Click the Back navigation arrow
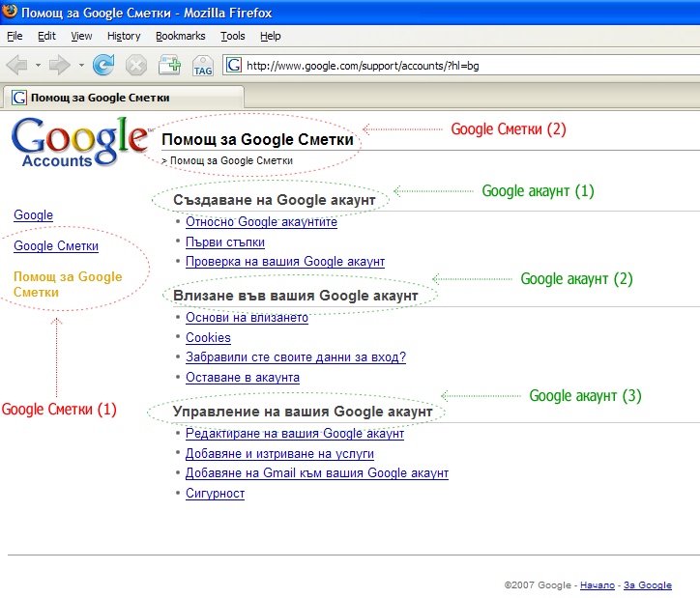The width and height of the screenshot is (700, 598). pos(17,65)
